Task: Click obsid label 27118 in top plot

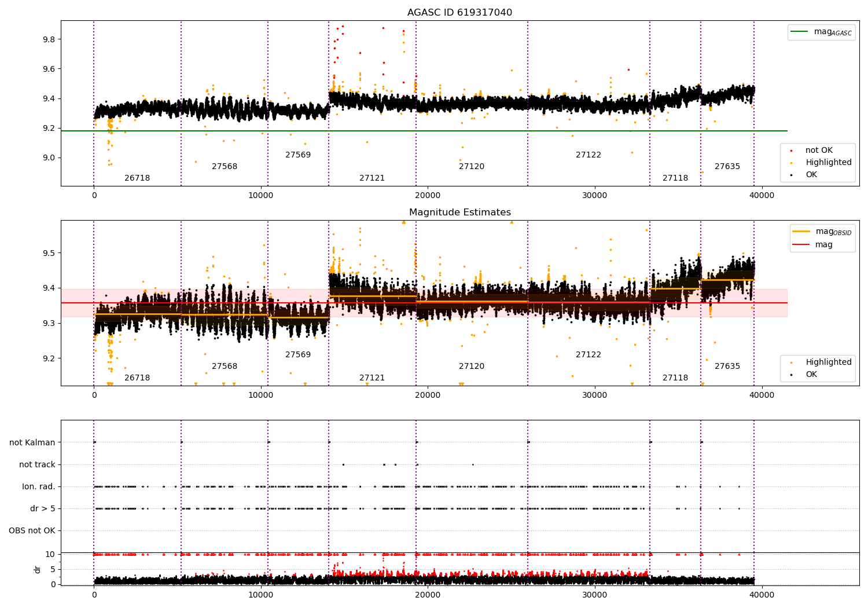Action: pyautogui.click(x=675, y=178)
